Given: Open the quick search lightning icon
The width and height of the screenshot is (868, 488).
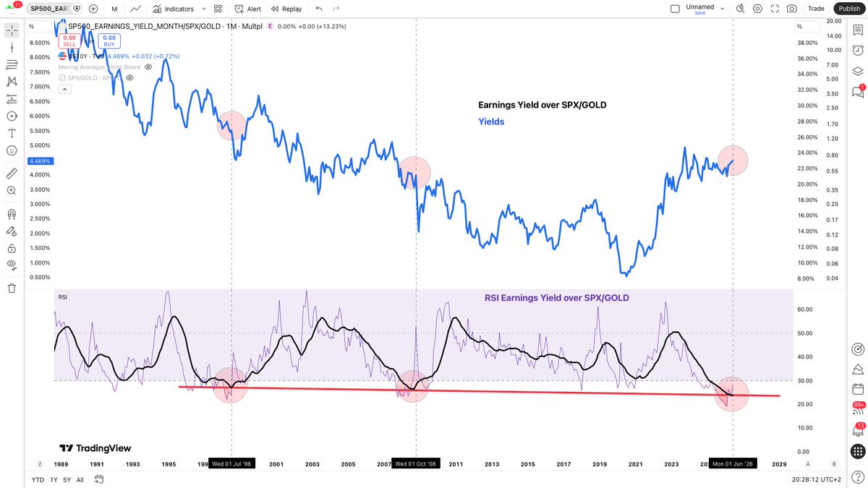Looking at the screenshot, I should [x=740, y=9].
